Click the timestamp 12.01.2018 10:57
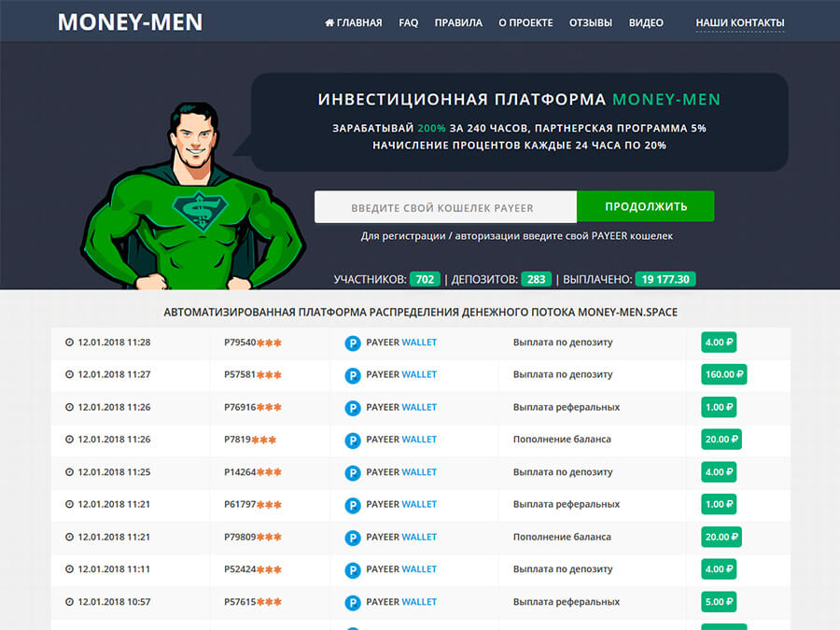840x630 pixels. 114,602
